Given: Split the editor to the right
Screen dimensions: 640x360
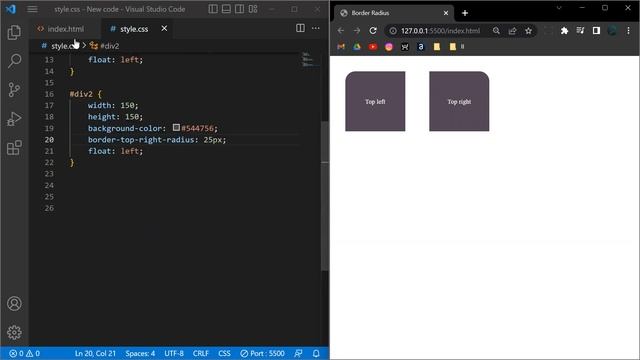Looking at the screenshot, I should pyautogui.click(x=300, y=28).
